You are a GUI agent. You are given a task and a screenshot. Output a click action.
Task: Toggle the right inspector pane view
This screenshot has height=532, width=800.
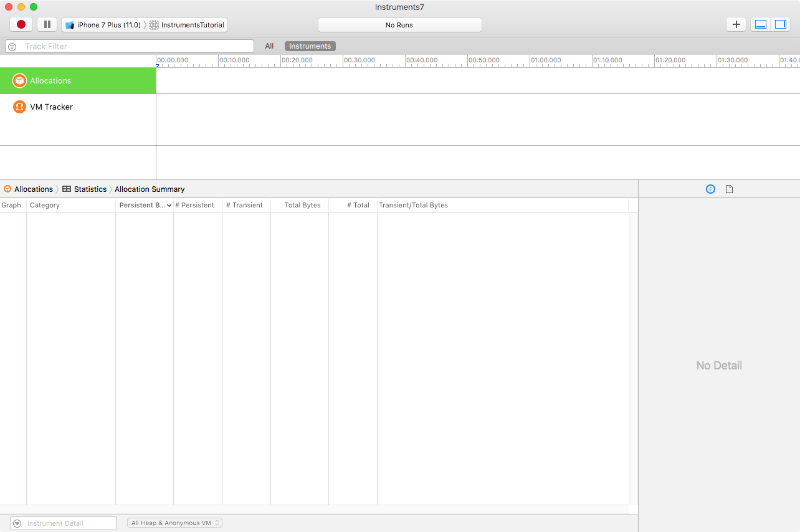coord(780,24)
